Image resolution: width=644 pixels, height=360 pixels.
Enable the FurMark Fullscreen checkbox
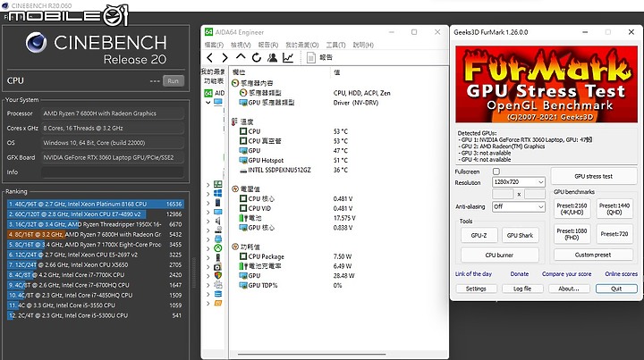point(496,172)
